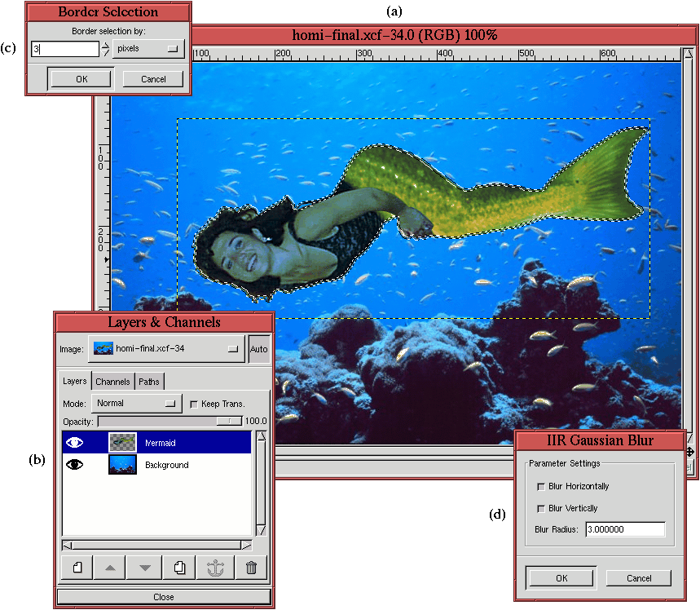Expand the Image selector homi-final.xcf-34
This screenshot has height=610, width=700.
point(166,348)
